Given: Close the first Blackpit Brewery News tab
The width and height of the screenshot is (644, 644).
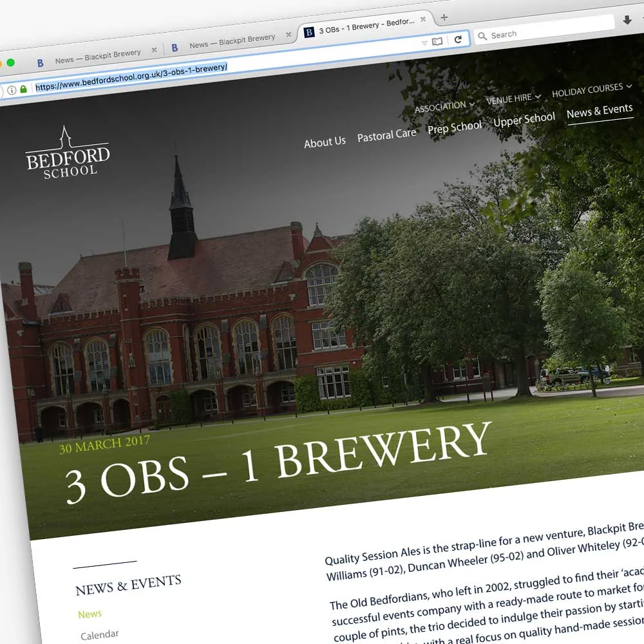Looking at the screenshot, I should [154, 50].
